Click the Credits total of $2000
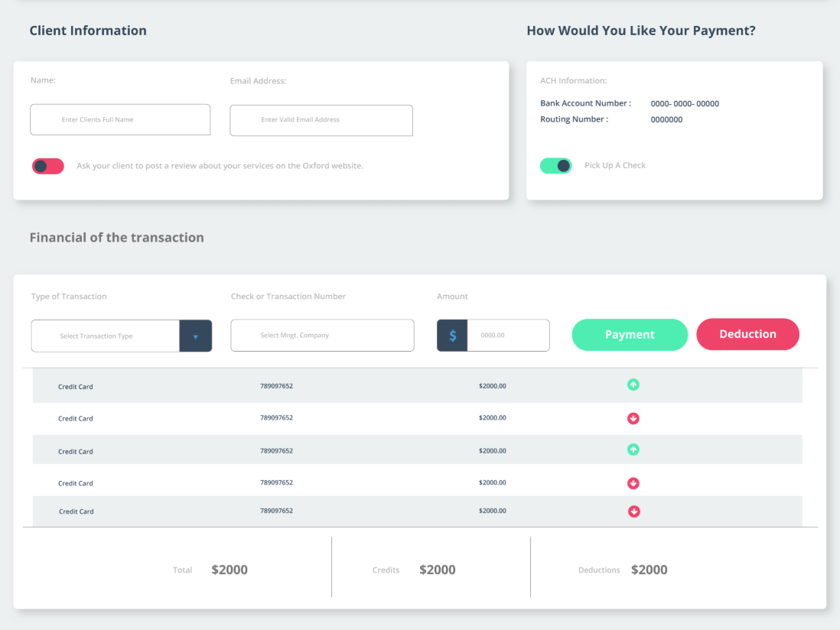This screenshot has width=840, height=630. pyautogui.click(x=437, y=570)
